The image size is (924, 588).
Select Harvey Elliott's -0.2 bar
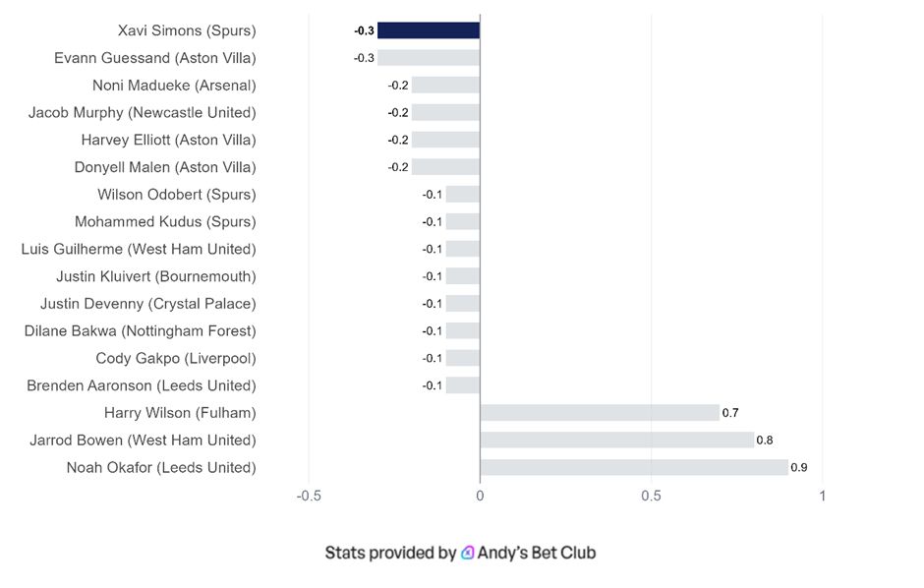(x=445, y=140)
